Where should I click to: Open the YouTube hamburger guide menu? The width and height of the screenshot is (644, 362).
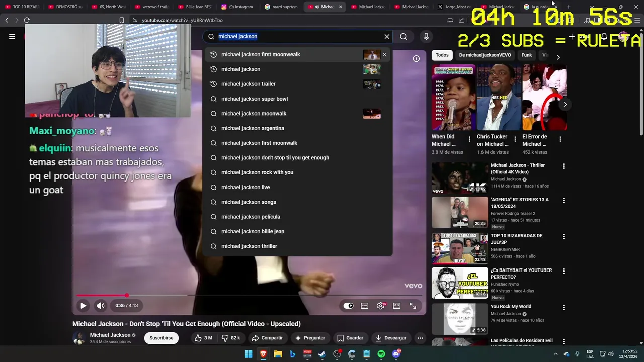point(12,36)
